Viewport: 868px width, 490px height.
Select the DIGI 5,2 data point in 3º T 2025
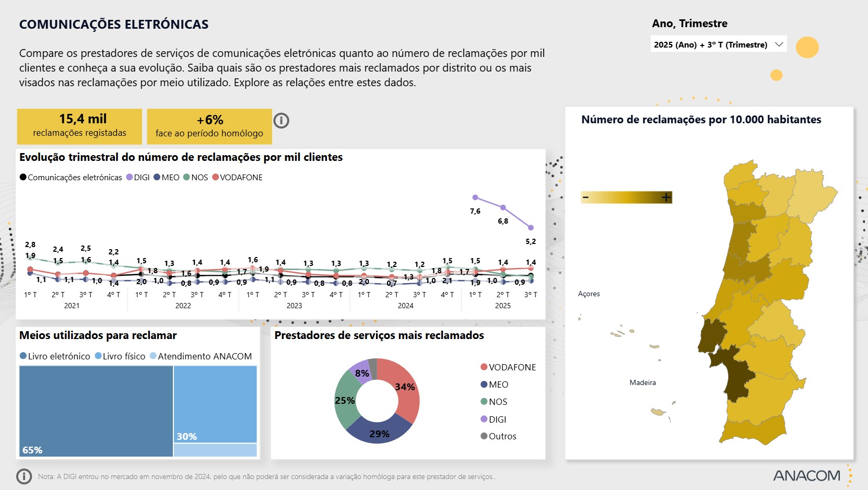point(531,228)
